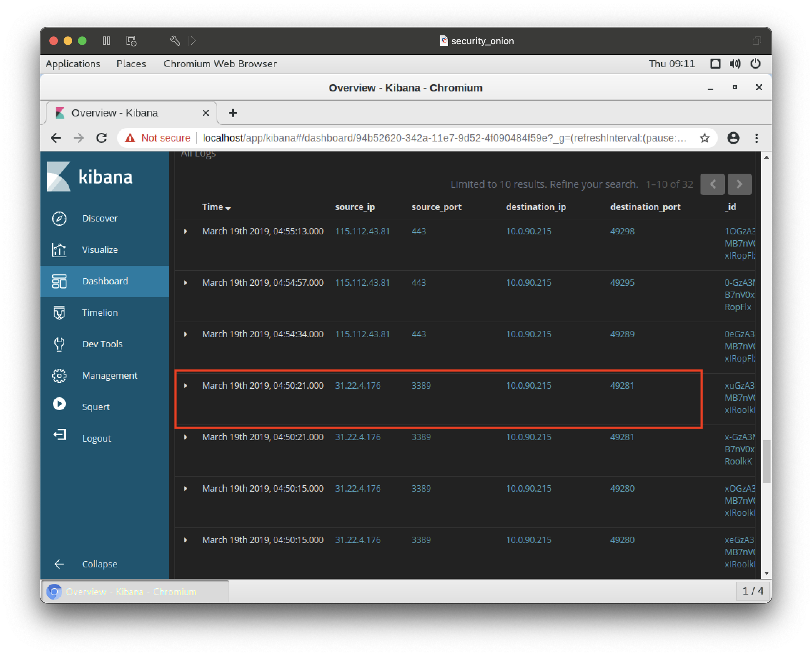812x656 pixels.
Task: Click the clock Thu 09:11
Action: [672, 64]
